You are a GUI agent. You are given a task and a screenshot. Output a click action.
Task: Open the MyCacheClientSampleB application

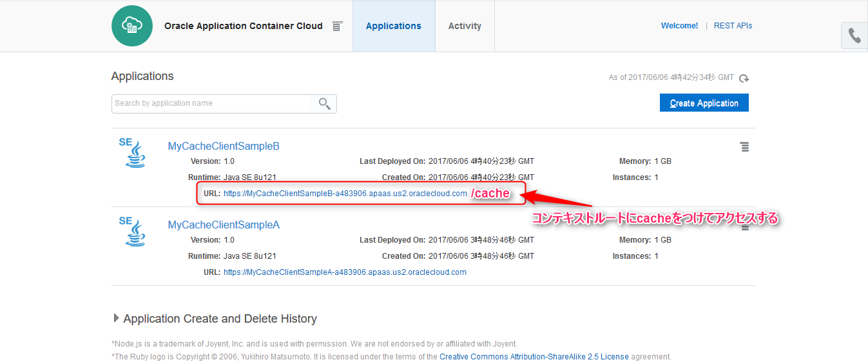coord(224,146)
